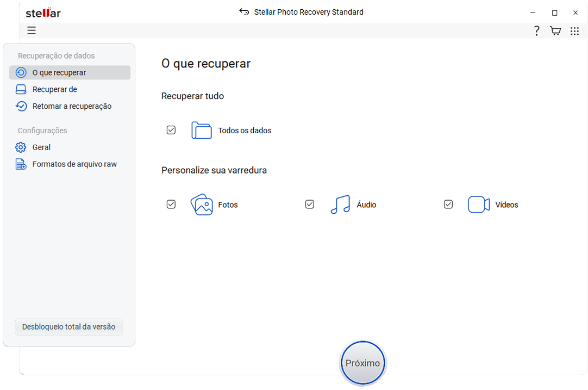Click the 'Personalize sua varredura' heading
The width and height of the screenshot is (588, 390).
point(214,170)
